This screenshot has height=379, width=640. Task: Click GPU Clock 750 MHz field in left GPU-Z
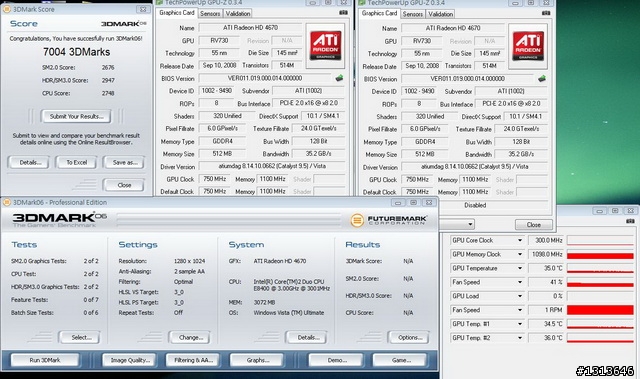click(215, 179)
